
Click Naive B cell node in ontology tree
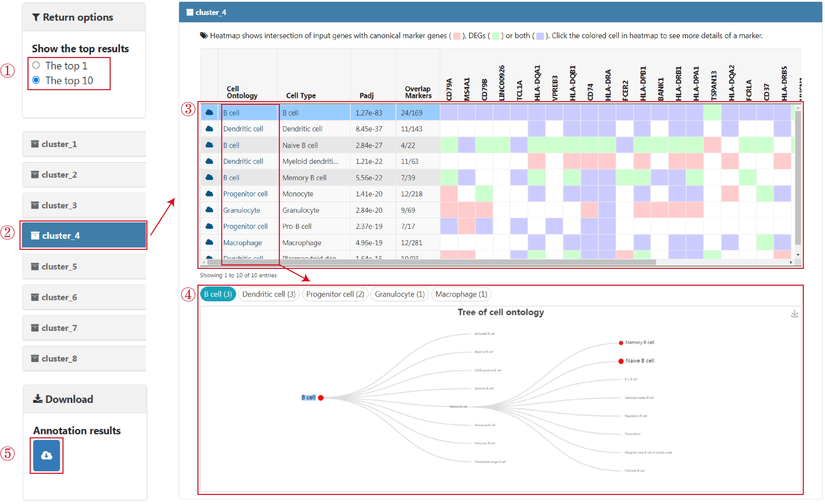[621, 361]
